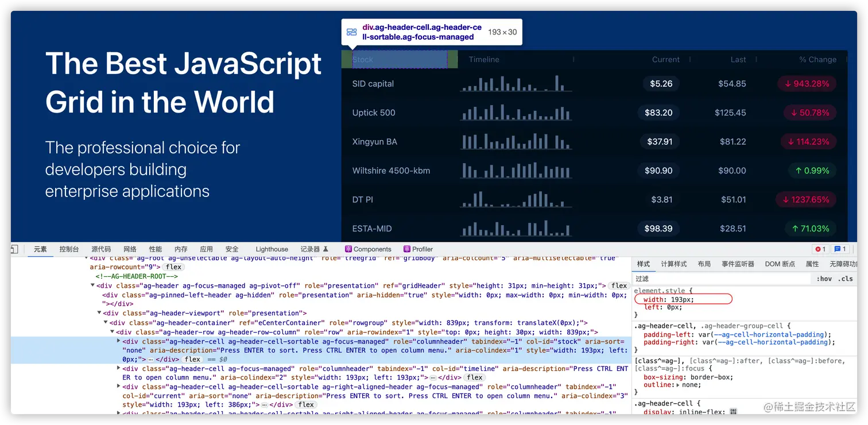Collapse the ag-header-row node
This screenshot has width=868, height=425.
coord(113,332)
